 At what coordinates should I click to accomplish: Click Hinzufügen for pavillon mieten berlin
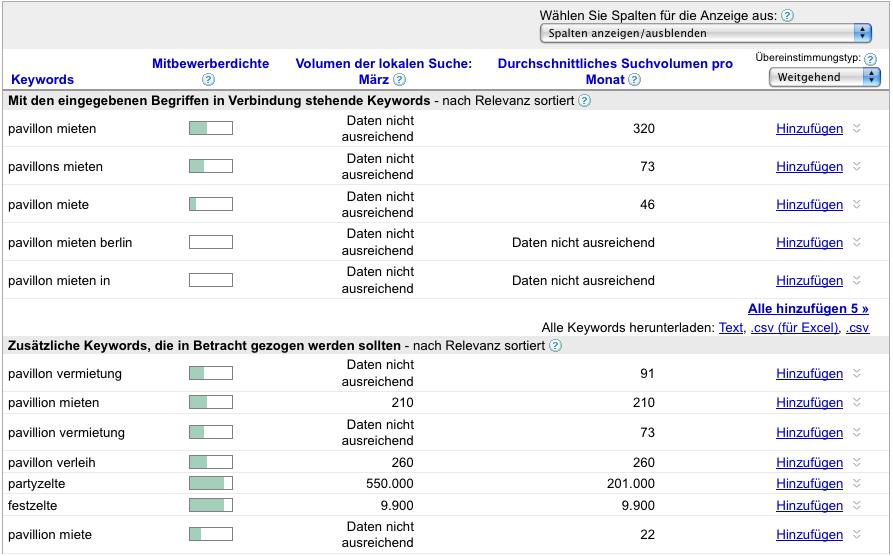click(809, 242)
